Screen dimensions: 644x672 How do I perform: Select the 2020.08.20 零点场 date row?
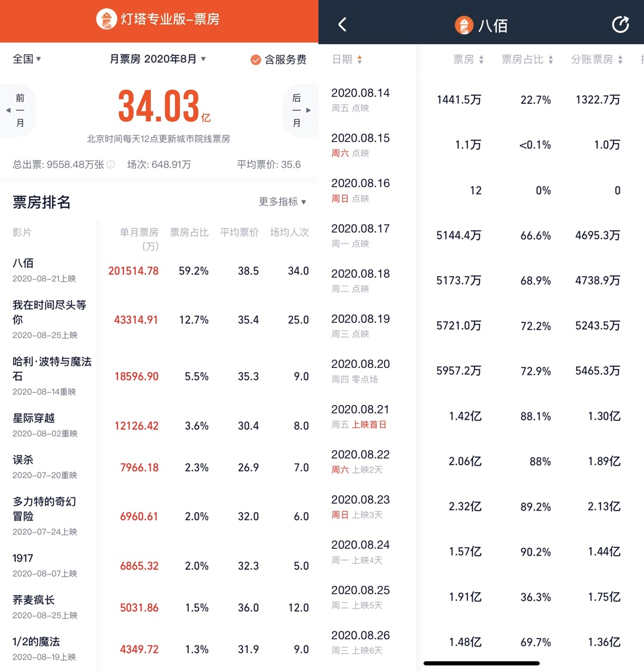(x=481, y=371)
